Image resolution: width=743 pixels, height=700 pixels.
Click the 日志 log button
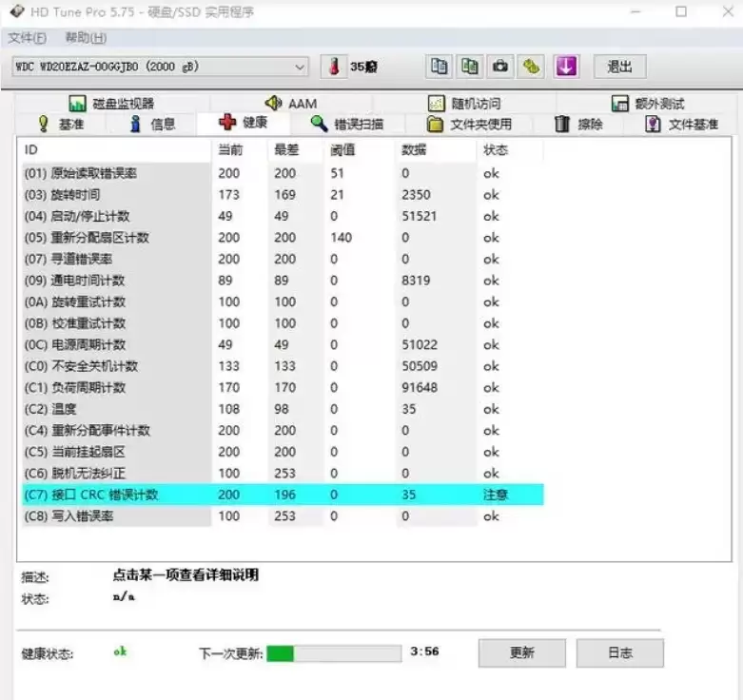point(619,652)
